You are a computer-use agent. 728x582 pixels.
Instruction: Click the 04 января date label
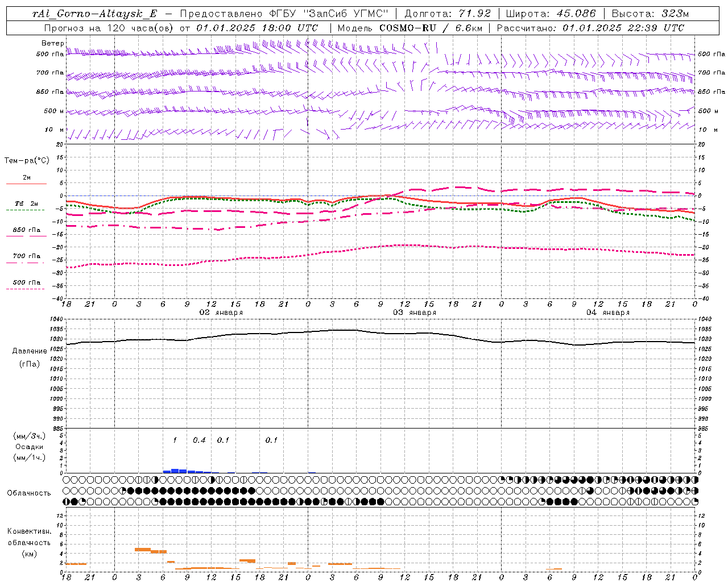[608, 313]
